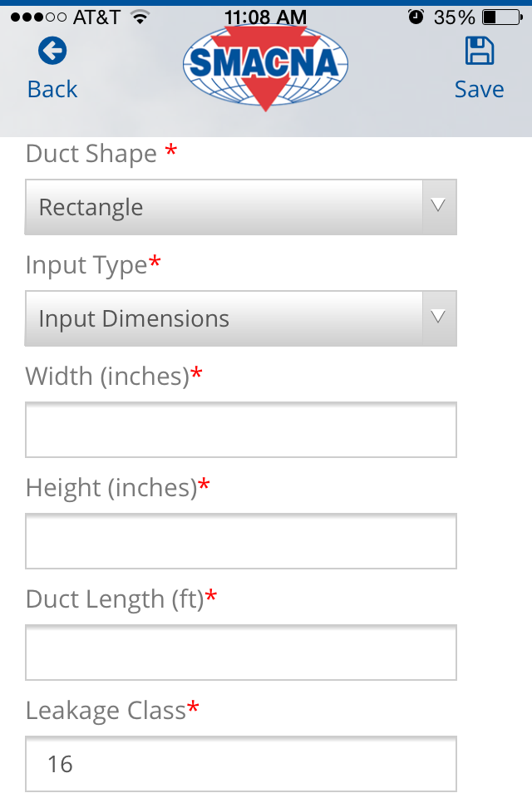Tap the Save text label
Image resolution: width=532 pixels, height=798 pixels.
pos(480,89)
